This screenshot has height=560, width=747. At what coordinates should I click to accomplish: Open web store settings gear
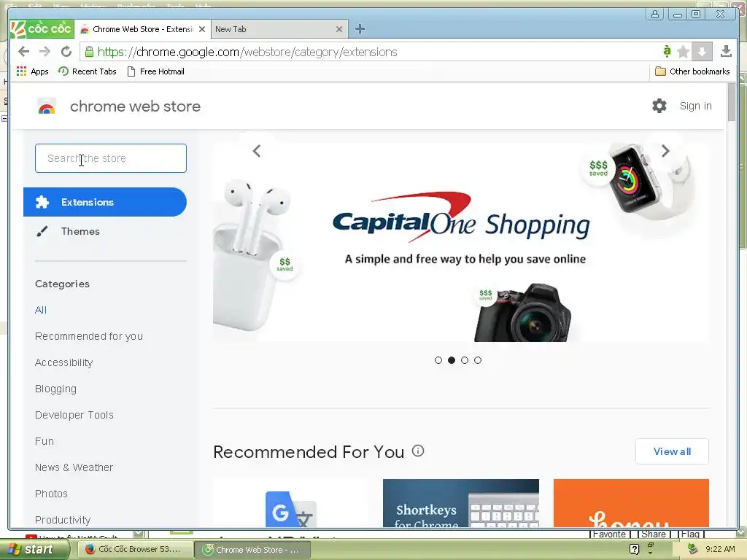click(659, 106)
